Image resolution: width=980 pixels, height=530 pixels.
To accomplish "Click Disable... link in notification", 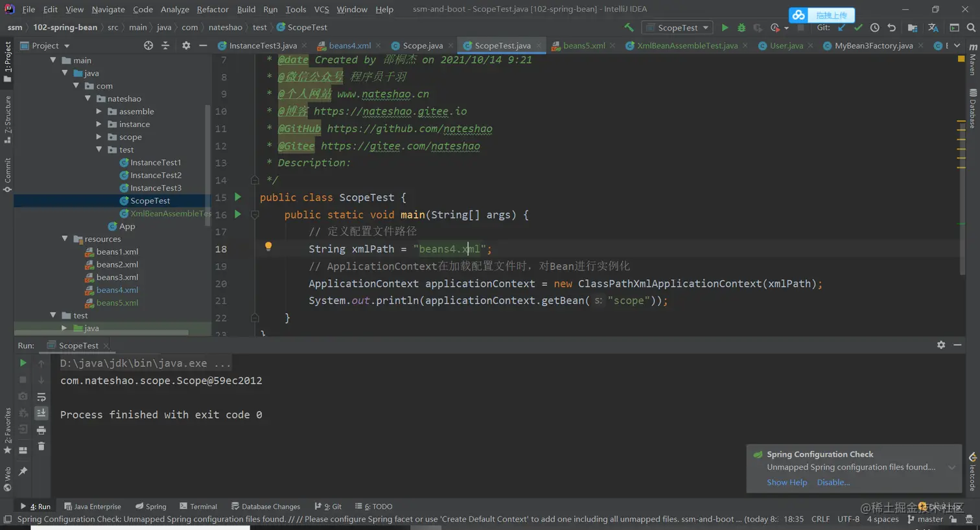I will coord(833,482).
